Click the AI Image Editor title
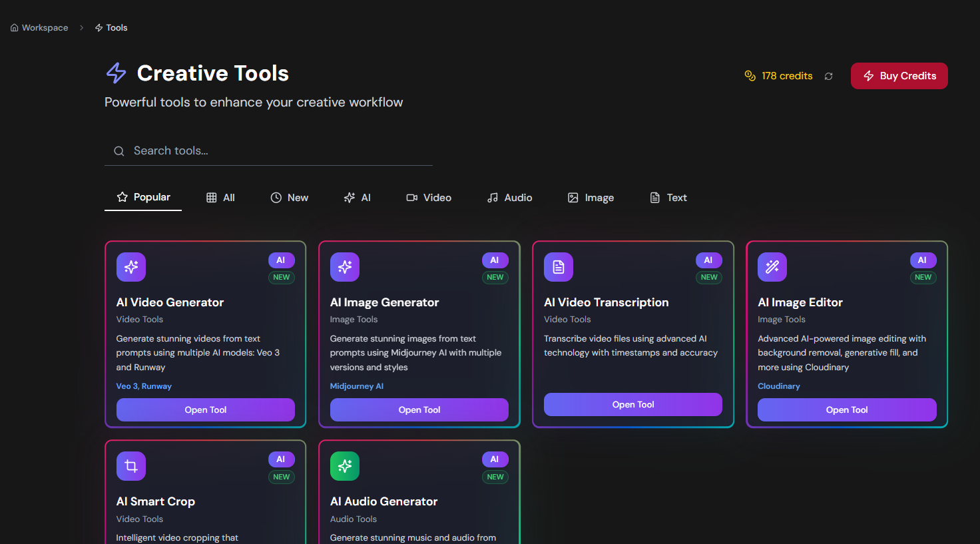This screenshot has height=544, width=980. 800,302
